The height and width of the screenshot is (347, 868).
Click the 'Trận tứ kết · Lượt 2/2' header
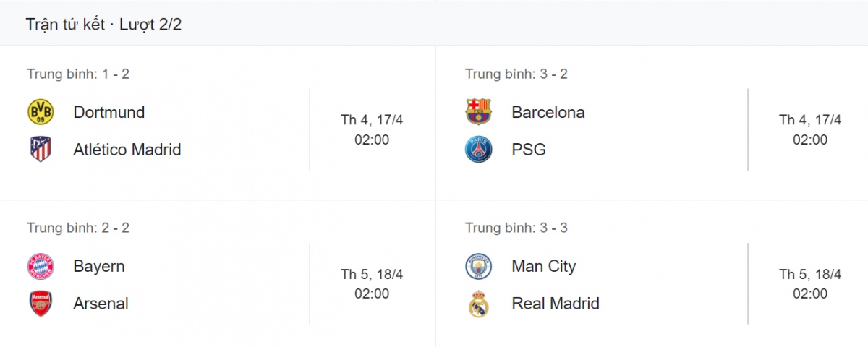pyautogui.click(x=103, y=25)
